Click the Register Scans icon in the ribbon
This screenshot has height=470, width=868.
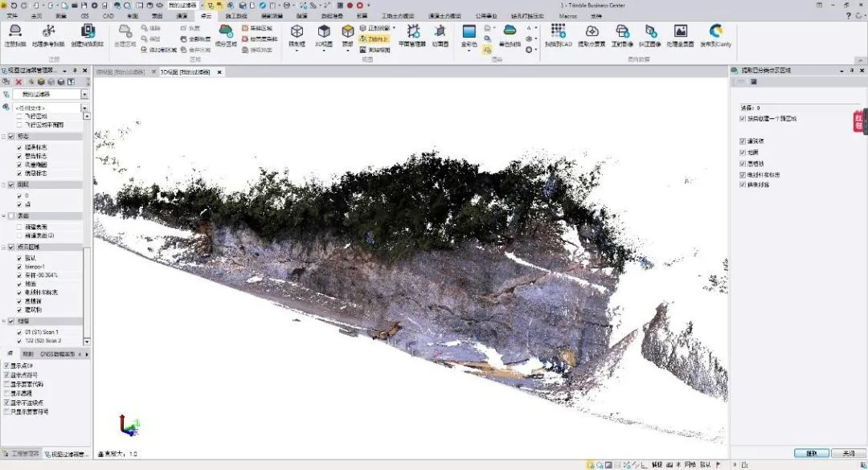tap(14, 32)
